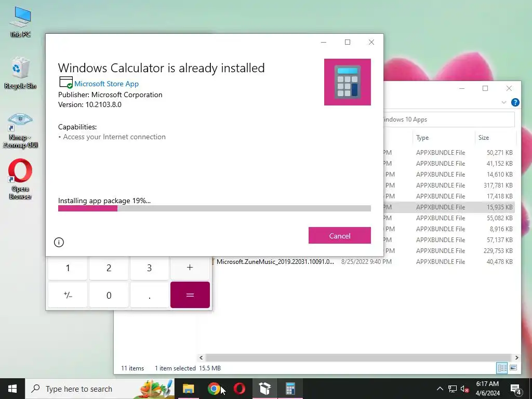Open Explorer help question mark icon
Image resolution: width=532 pixels, height=399 pixels.
515,102
